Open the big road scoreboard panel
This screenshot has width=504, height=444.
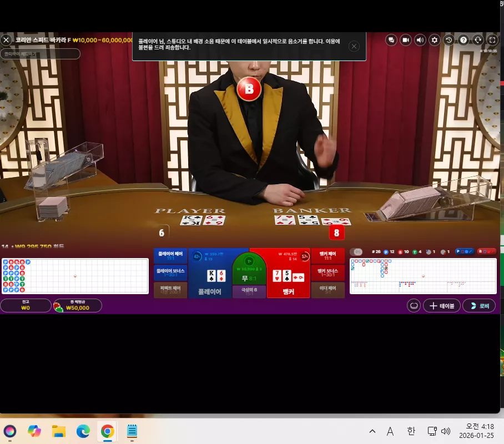423,276
